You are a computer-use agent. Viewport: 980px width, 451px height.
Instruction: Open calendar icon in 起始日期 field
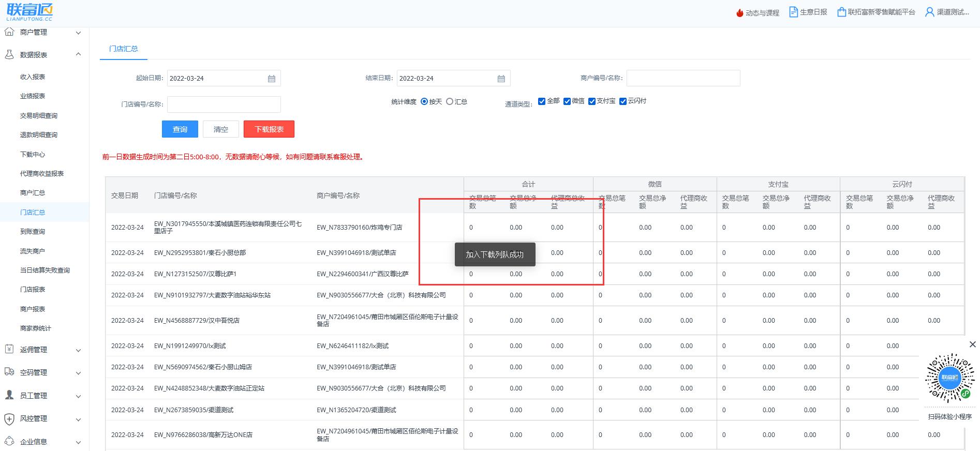click(x=272, y=79)
